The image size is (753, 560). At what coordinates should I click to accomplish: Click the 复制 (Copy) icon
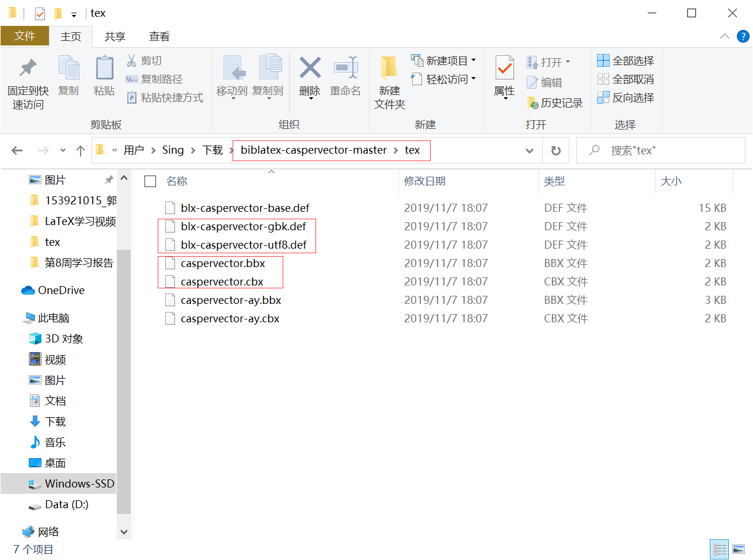tap(69, 81)
